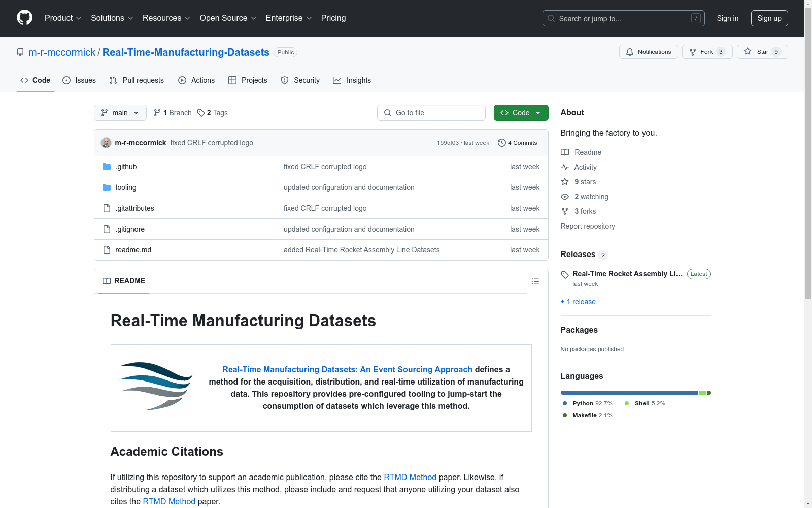Open the tooling folder icon
Screen dimensions: 812x508
(x=107, y=187)
